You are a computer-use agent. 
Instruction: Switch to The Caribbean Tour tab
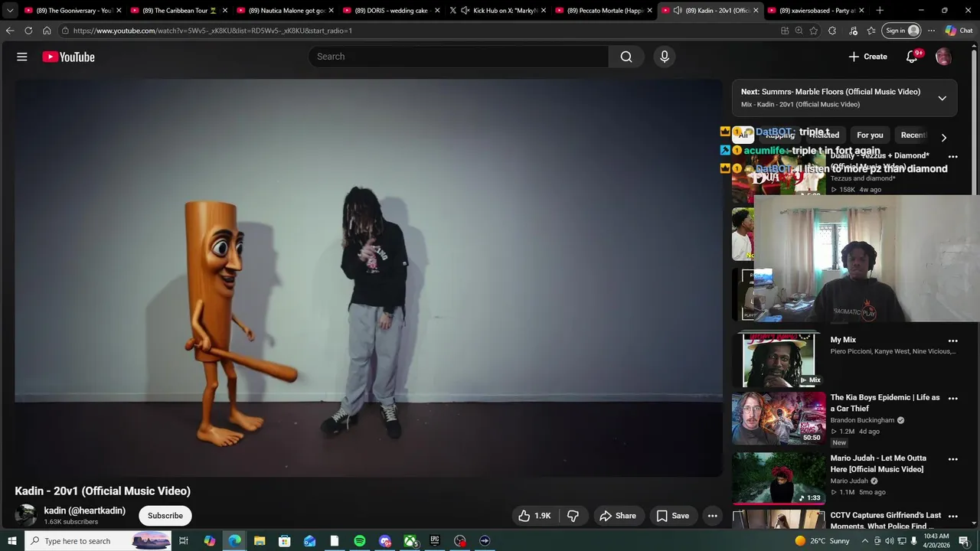[x=180, y=11]
